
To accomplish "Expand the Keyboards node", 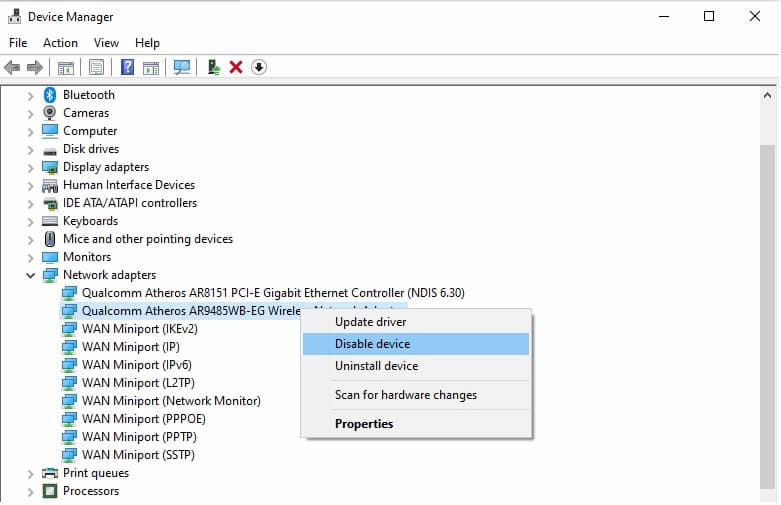I will click(x=30, y=222).
